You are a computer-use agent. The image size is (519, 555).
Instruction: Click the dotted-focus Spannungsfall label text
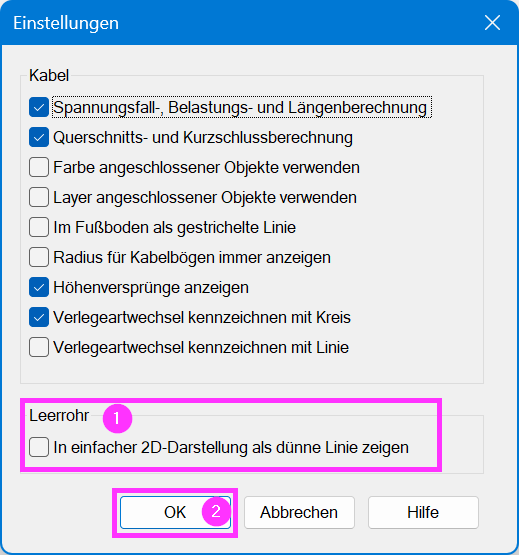[242, 107]
